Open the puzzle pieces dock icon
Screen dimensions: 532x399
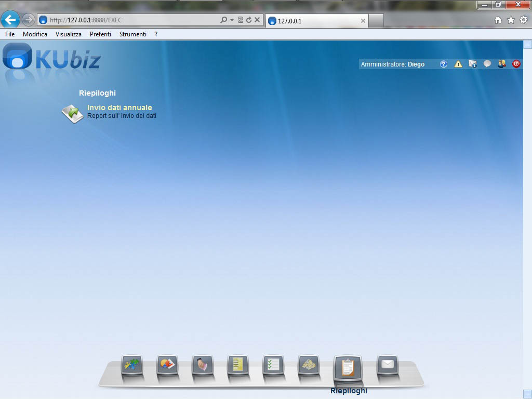[x=132, y=365]
